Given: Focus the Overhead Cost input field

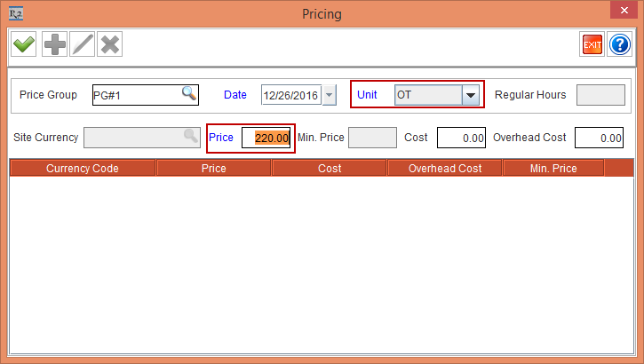Looking at the screenshot, I should pyautogui.click(x=599, y=138).
